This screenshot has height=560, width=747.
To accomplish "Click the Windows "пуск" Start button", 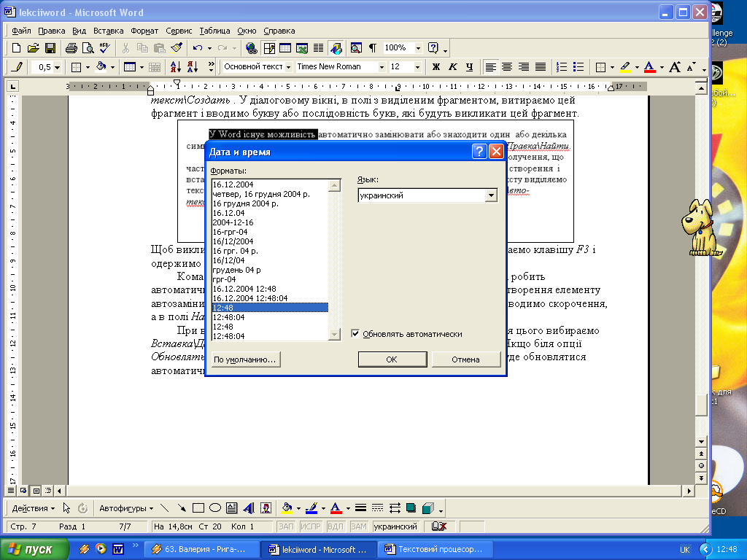I will point(34,549).
